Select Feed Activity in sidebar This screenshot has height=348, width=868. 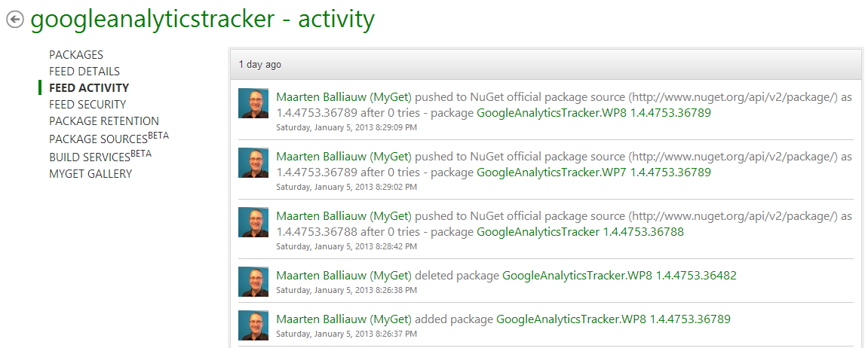89,88
